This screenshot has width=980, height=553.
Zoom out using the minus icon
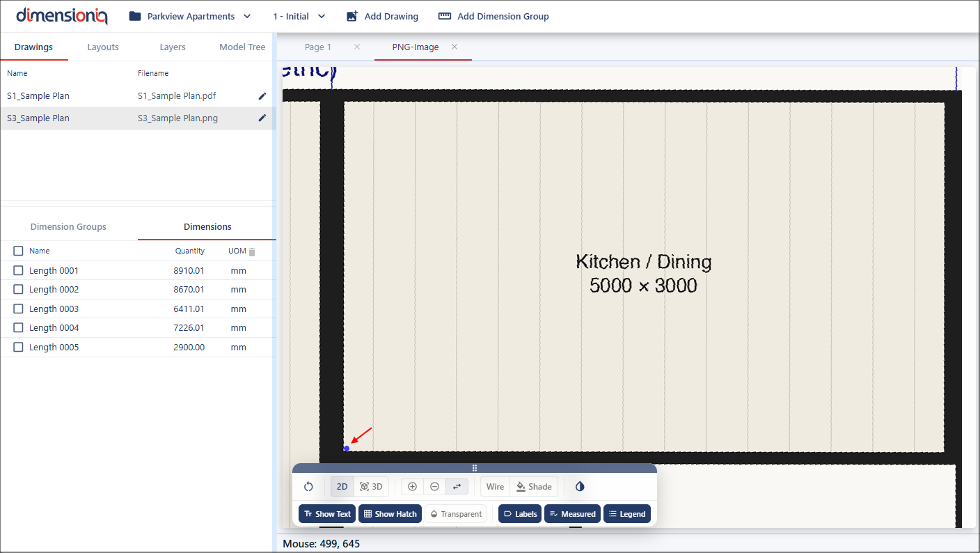434,487
